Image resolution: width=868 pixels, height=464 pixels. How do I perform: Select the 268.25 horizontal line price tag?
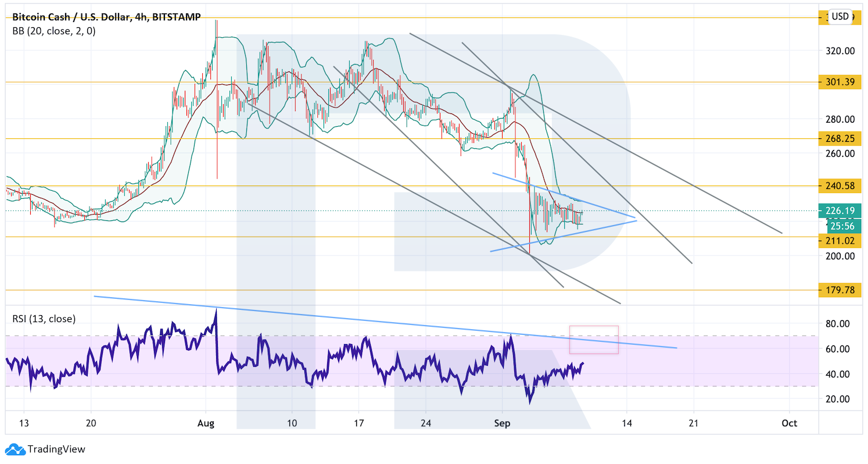[840, 139]
